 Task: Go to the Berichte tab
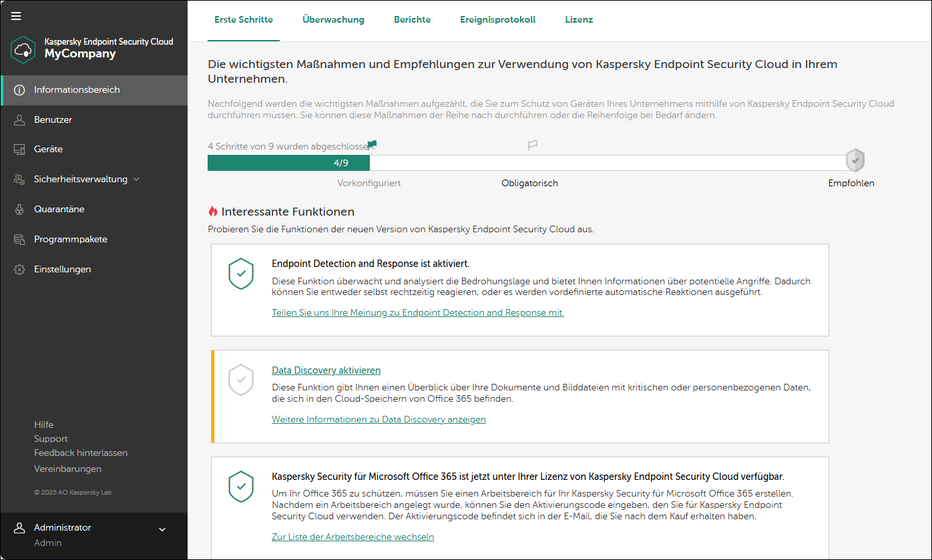412,20
